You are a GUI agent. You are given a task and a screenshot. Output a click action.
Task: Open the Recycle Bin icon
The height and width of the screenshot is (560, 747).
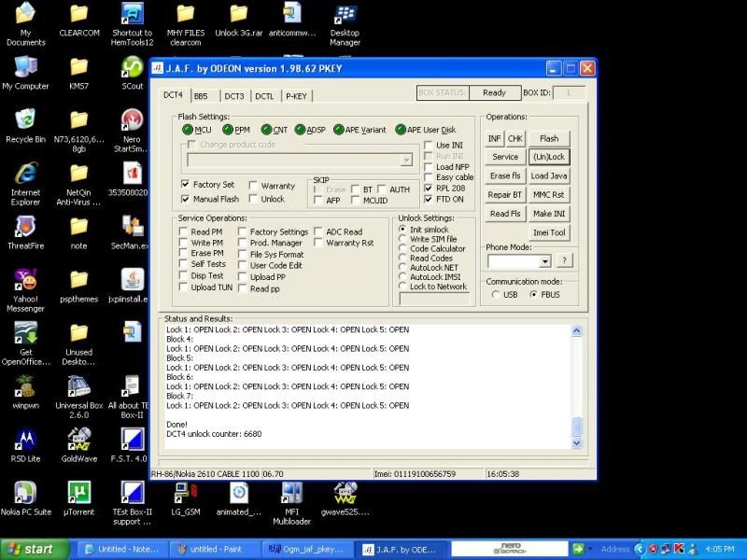coord(26,126)
